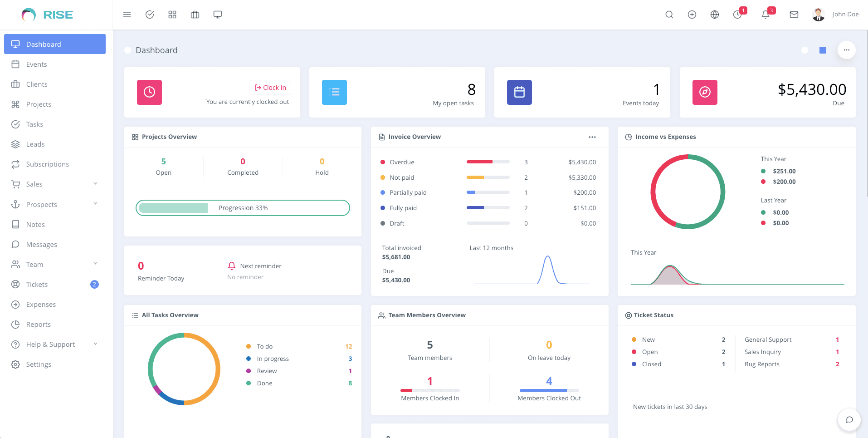Viewport: 868px width, 438px height.
Task: Navigate to Subscriptions in the sidebar
Action: pyautogui.click(x=47, y=164)
